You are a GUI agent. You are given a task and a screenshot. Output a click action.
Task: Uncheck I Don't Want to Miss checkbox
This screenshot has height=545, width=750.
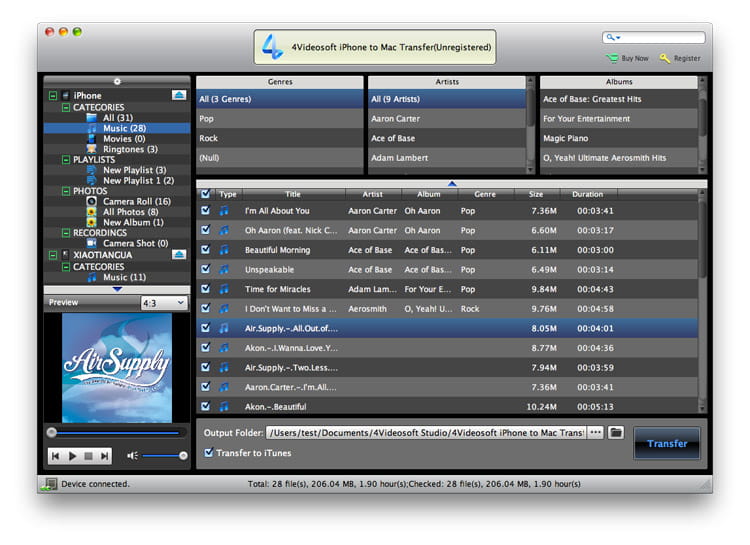tap(206, 308)
